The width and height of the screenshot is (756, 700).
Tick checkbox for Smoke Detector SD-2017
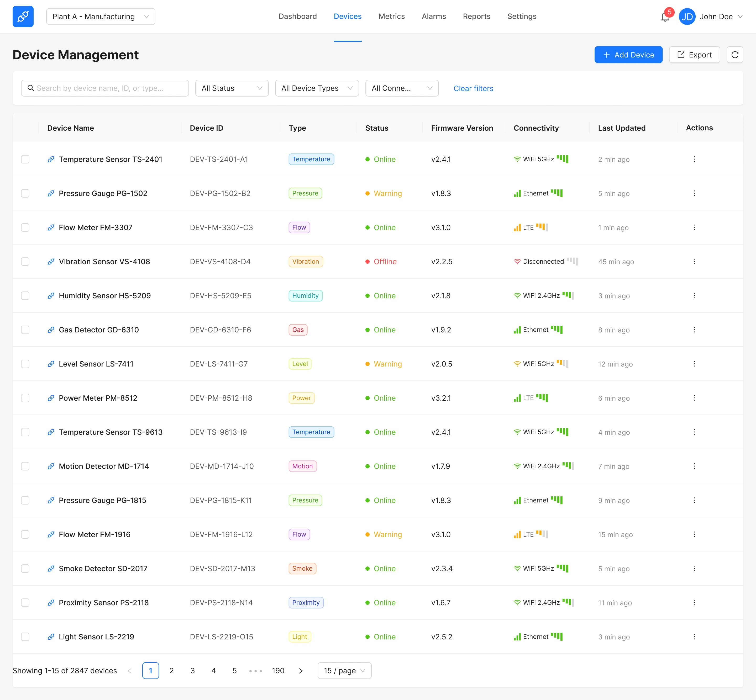25,569
